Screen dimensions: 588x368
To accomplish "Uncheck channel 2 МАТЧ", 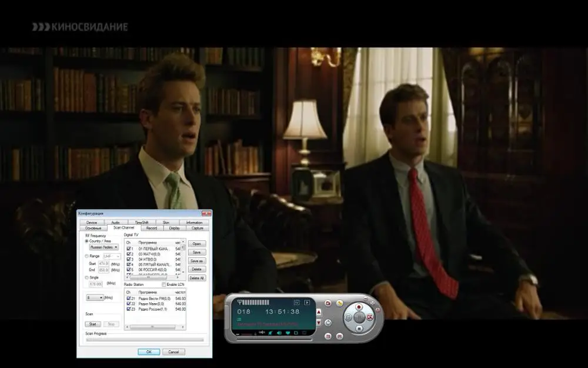I will pyautogui.click(x=129, y=254).
